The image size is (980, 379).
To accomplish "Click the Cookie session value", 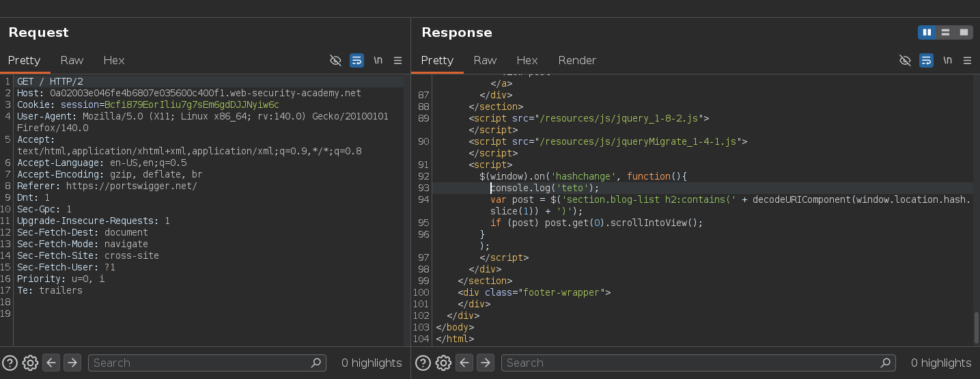I will pyautogui.click(x=192, y=104).
